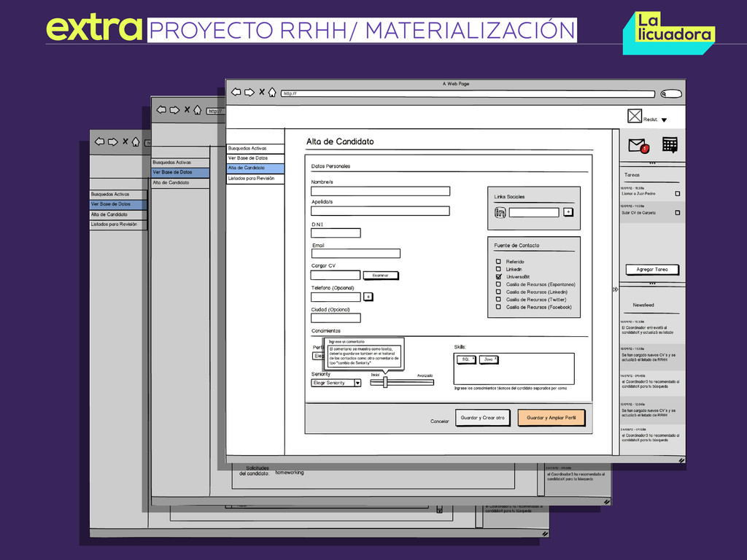Check the Referido contact source box
Viewport: 747px width, 560px height.
point(498,262)
